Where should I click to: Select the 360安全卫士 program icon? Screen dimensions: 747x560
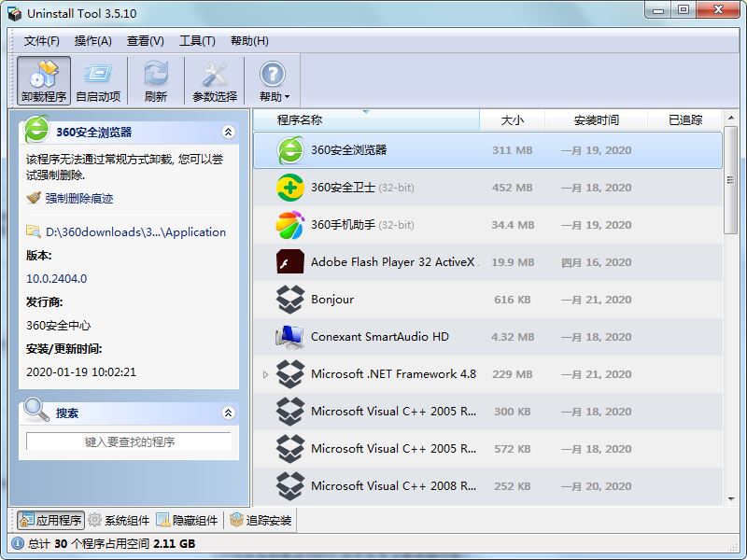click(290, 188)
